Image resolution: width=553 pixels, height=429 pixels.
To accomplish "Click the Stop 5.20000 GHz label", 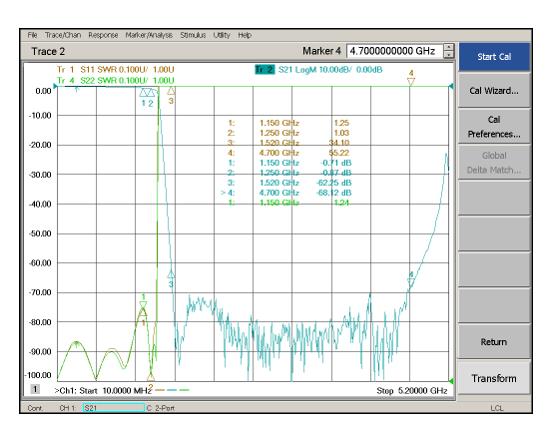I will (412, 391).
